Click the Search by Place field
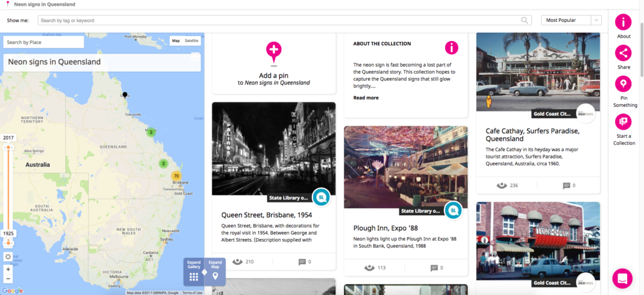Screen dimensions: 644x295 pyautogui.click(x=43, y=42)
